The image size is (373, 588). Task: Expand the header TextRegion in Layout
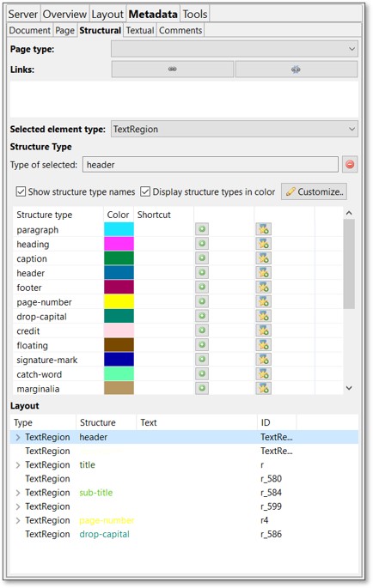click(x=18, y=437)
